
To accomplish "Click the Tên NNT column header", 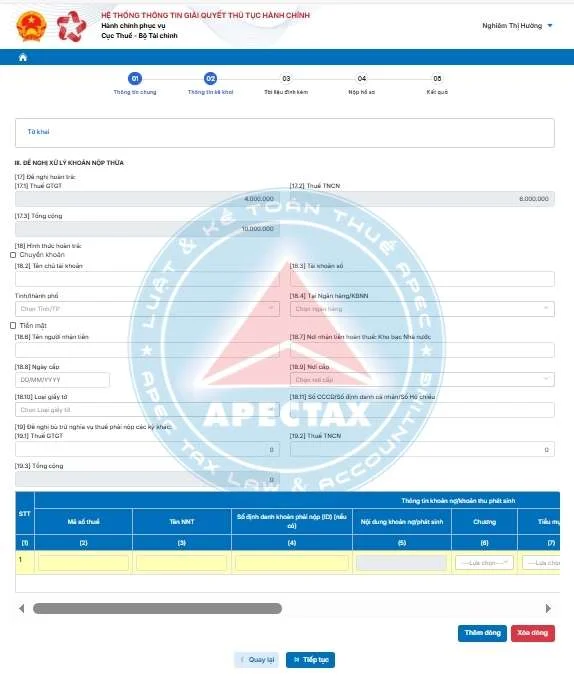I will pos(182,522).
